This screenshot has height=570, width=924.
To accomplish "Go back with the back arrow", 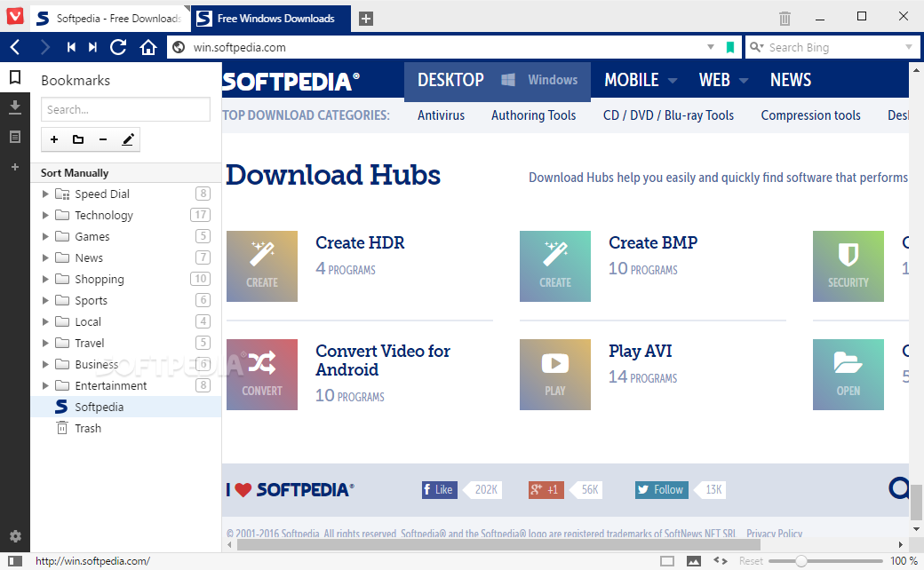I will [15, 47].
